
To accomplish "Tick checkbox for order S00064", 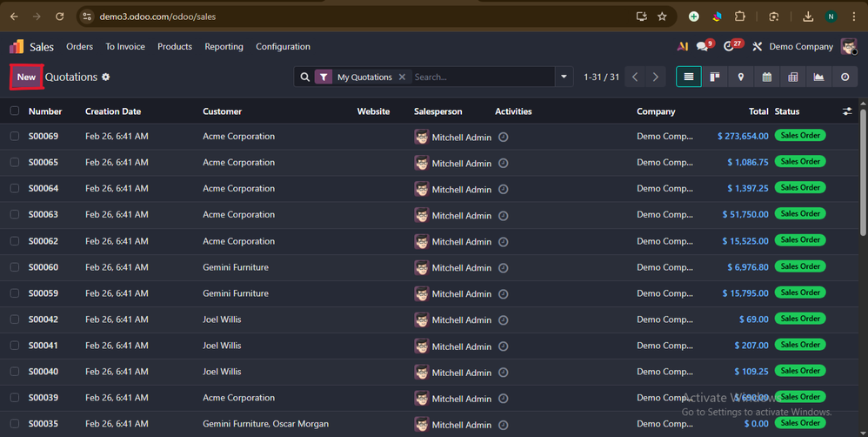I will coord(15,188).
